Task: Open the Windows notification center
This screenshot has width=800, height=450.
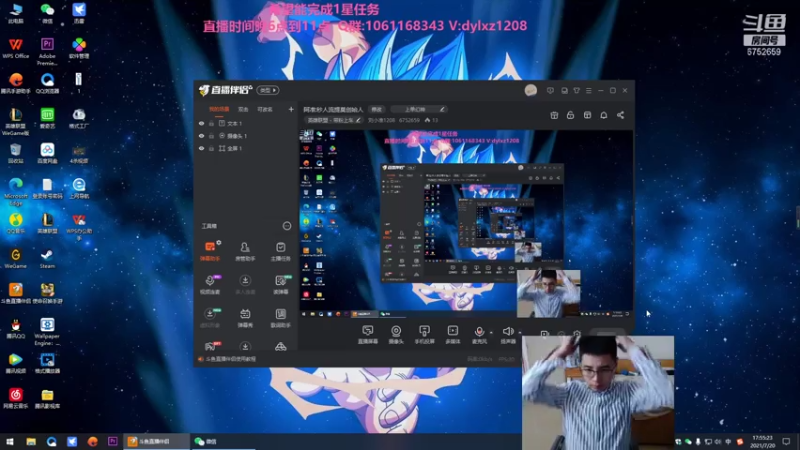Action: click(786, 441)
